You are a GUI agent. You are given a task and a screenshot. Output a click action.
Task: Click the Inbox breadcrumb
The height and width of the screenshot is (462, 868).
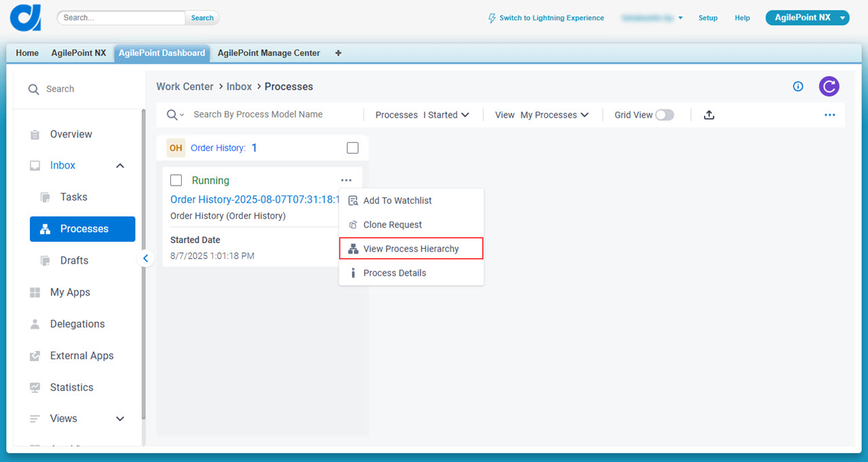(239, 87)
